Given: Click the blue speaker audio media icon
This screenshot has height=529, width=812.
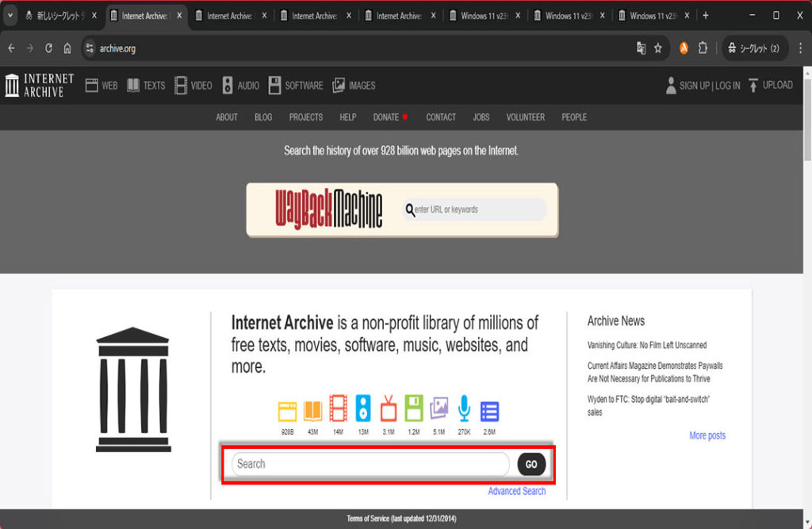Looking at the screenshot, I should click(x=363, y=409).
